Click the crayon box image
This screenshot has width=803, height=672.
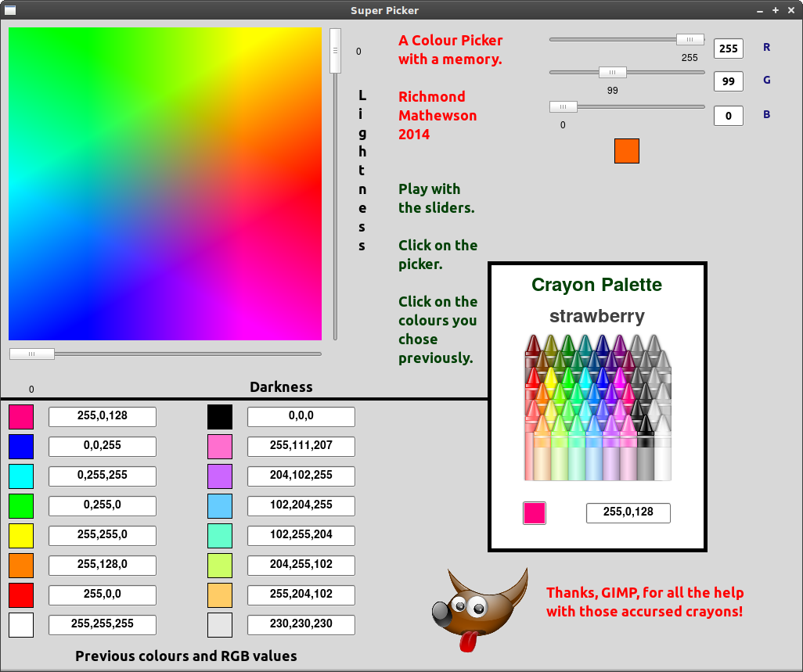(x=598, y=408)
